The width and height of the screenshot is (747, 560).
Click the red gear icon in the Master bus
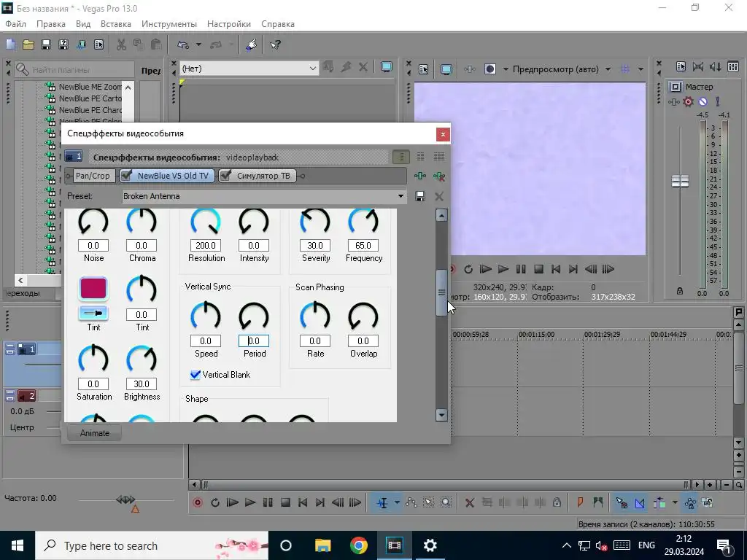pos(688,101)
